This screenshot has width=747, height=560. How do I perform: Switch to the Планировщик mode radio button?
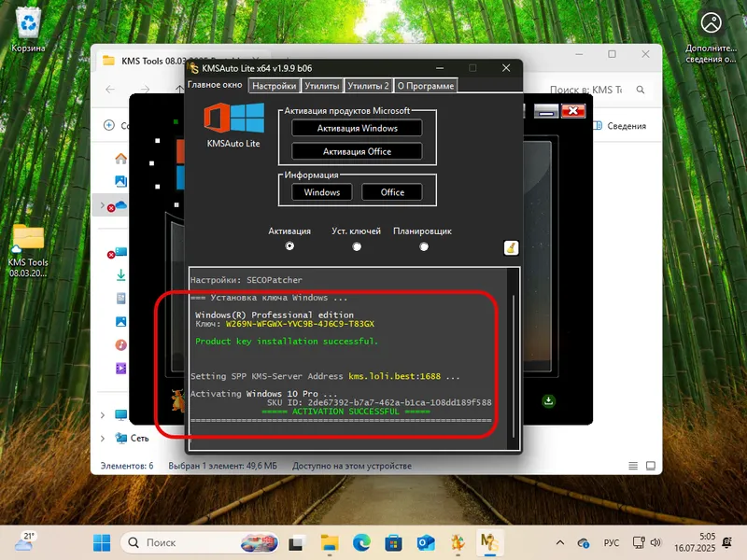tap(423, 245)
